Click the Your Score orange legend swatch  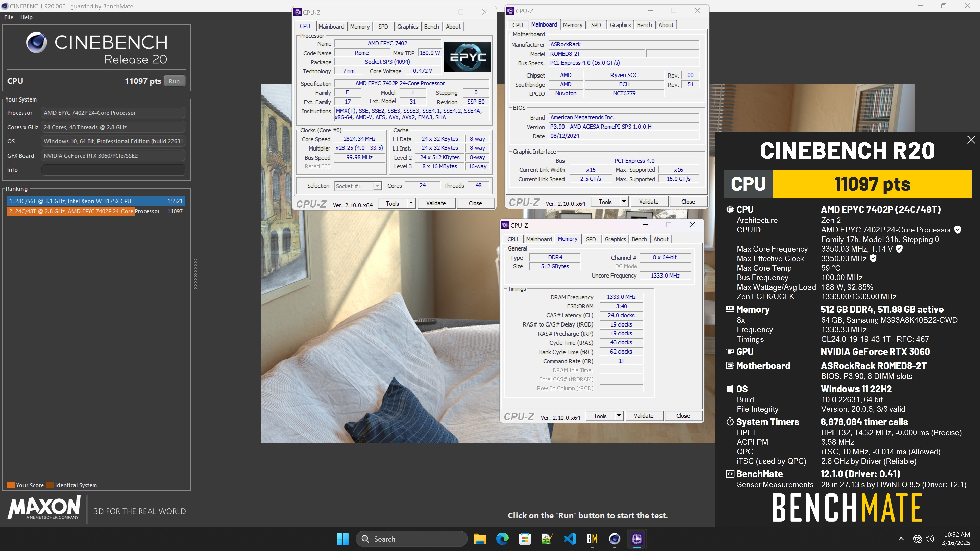pyautogui.click(x=11, y=485)
